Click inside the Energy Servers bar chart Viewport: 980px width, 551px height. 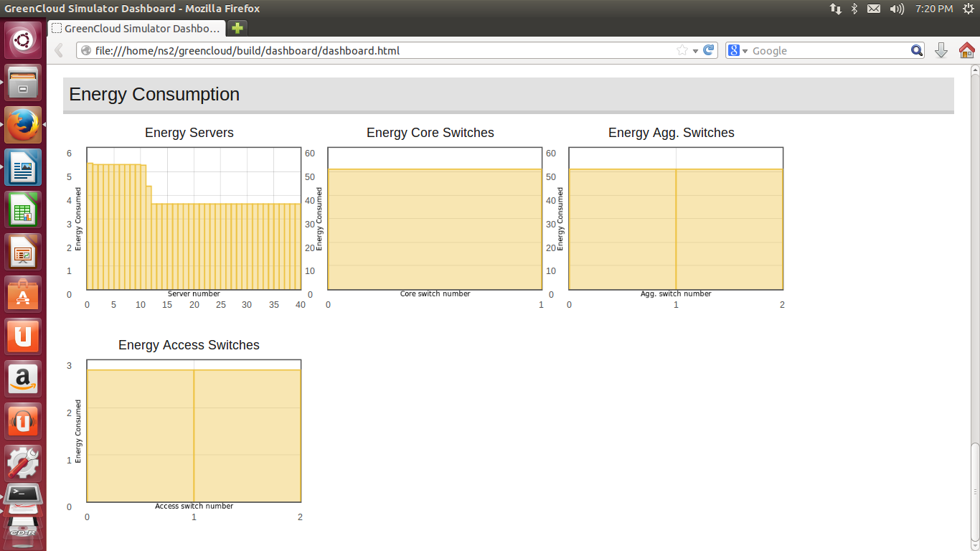(x=194, y=219)
